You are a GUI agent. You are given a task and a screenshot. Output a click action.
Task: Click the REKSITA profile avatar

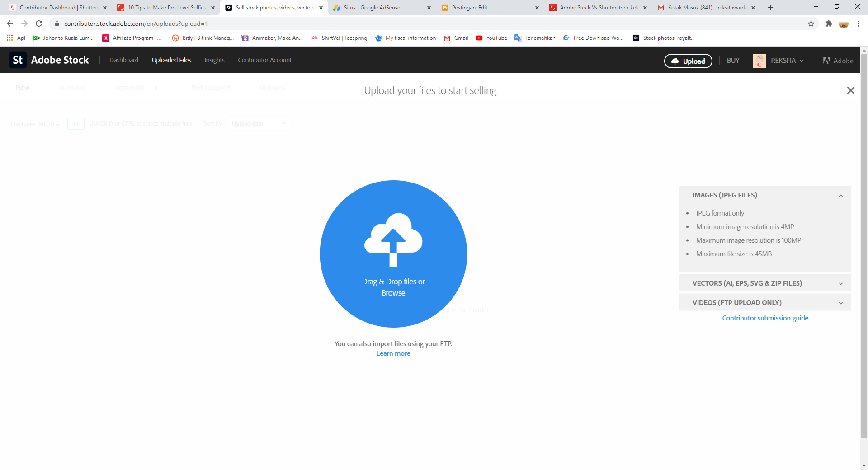pyautogui.click(x=759, y=61)
